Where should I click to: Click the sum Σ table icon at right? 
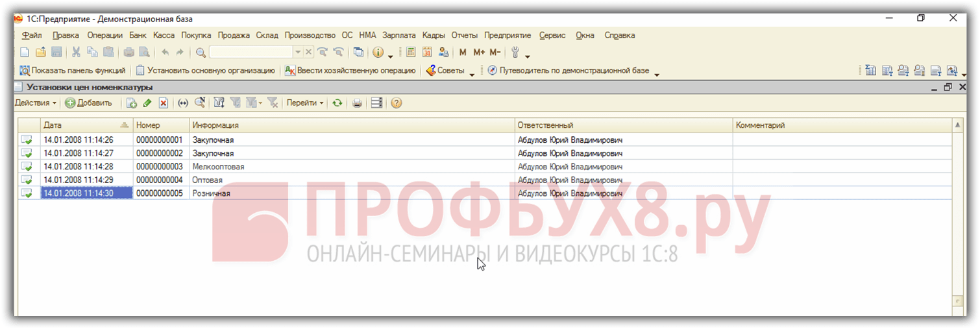(x=870, y=71)
